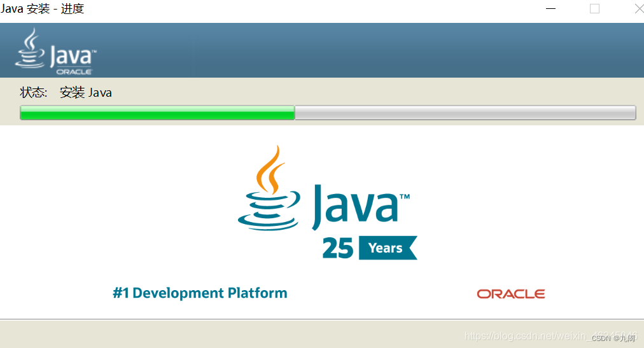
Task: Click the TM mark beside the Java wordmark
Action: 405,197
